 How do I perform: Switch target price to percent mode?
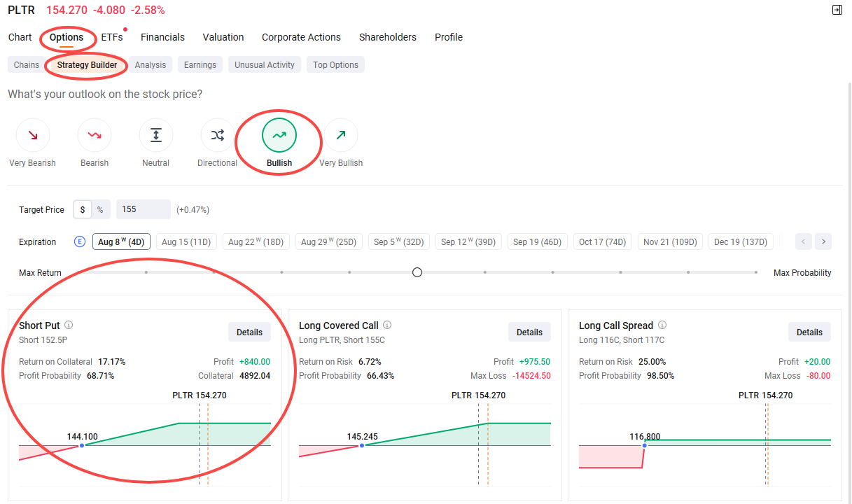click(100, 209)
